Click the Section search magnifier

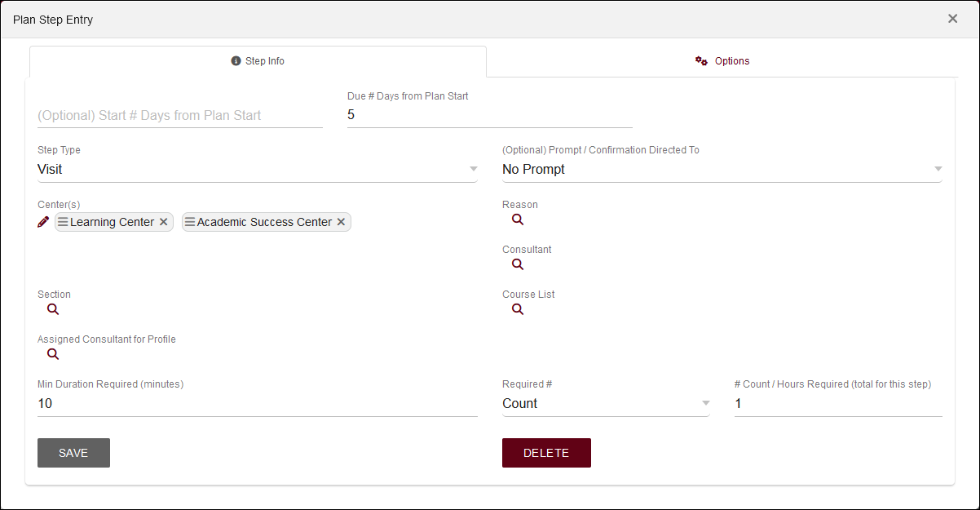coord(52,309)
